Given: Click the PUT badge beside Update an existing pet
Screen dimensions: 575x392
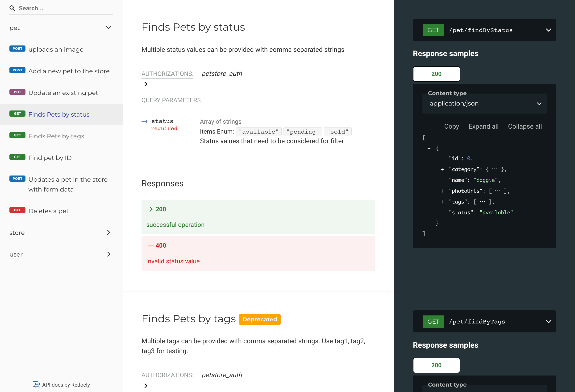Looking at the screenshot, I should click(x=17, y=92).
